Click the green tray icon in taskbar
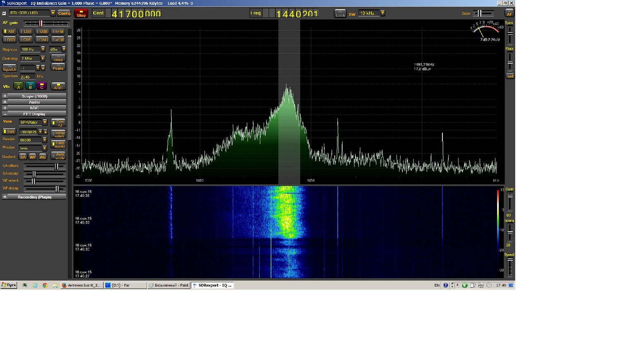 [464, 285]
